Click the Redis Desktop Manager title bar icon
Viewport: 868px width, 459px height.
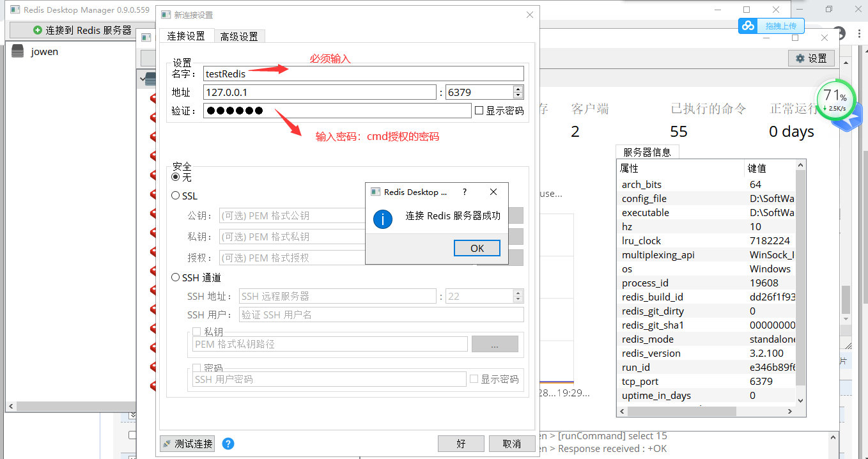click(14, 10)
